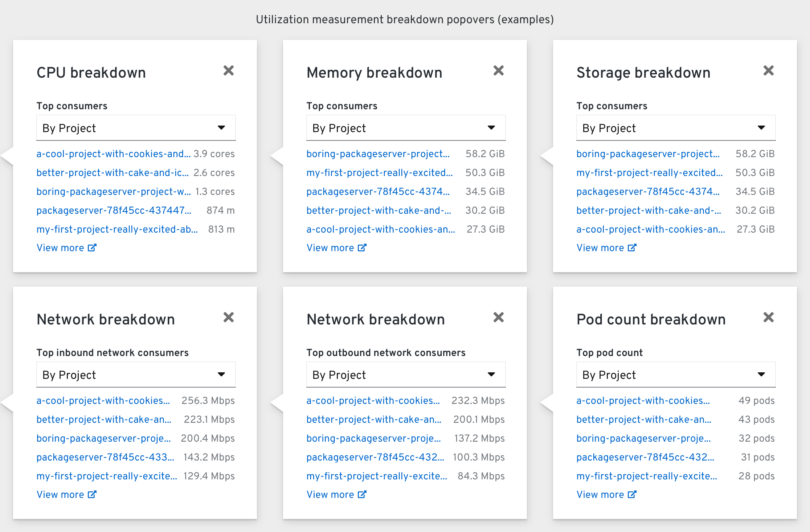Close the CPU breakdown popover
810x532 pixels.
pos(229,70)
